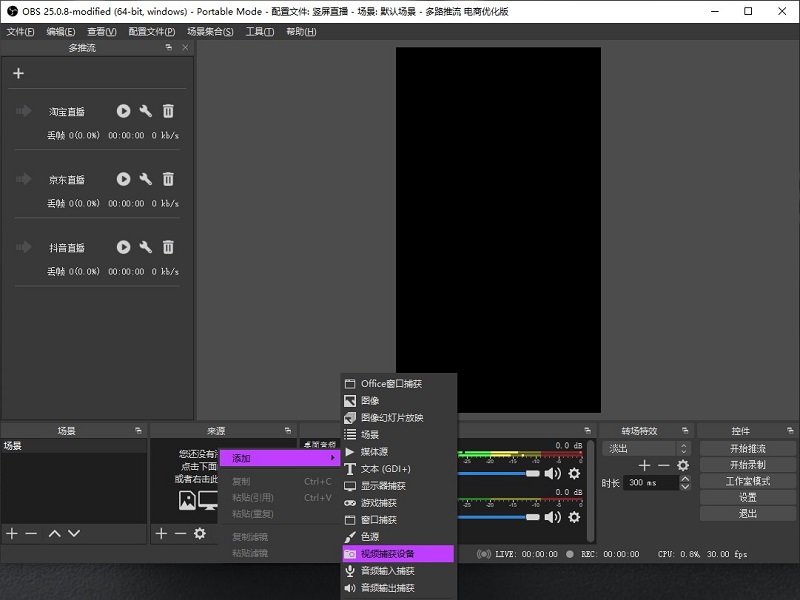Click the 开始录制 button

[748, 464]
